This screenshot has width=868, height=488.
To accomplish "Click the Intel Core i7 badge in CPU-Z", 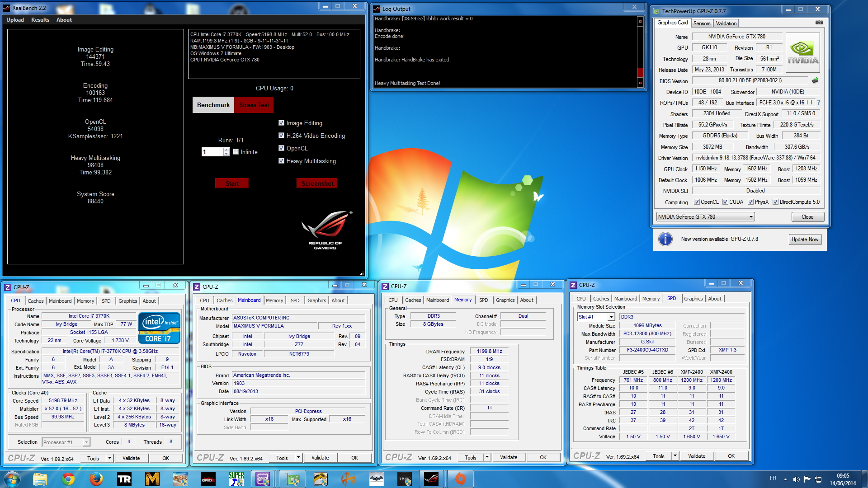I will (x=160, y=328).
